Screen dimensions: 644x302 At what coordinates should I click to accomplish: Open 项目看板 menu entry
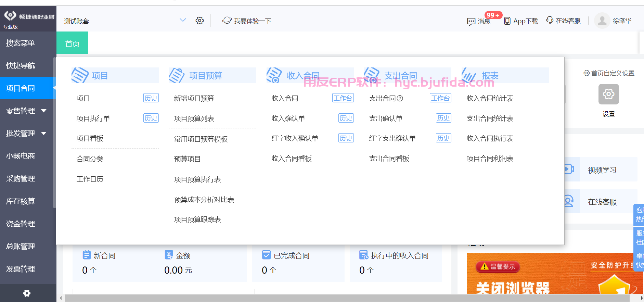(90, 138)
